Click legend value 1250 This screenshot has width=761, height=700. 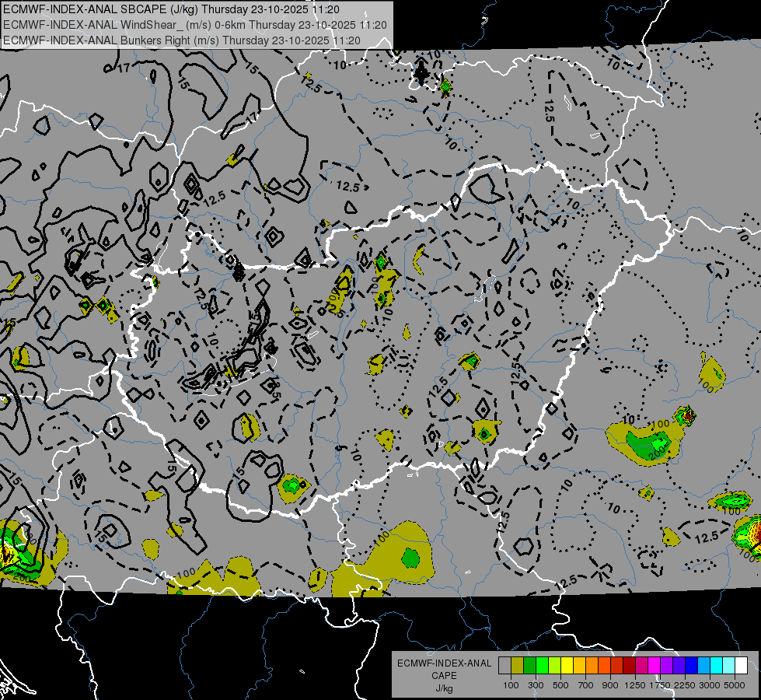click(635, 685)
